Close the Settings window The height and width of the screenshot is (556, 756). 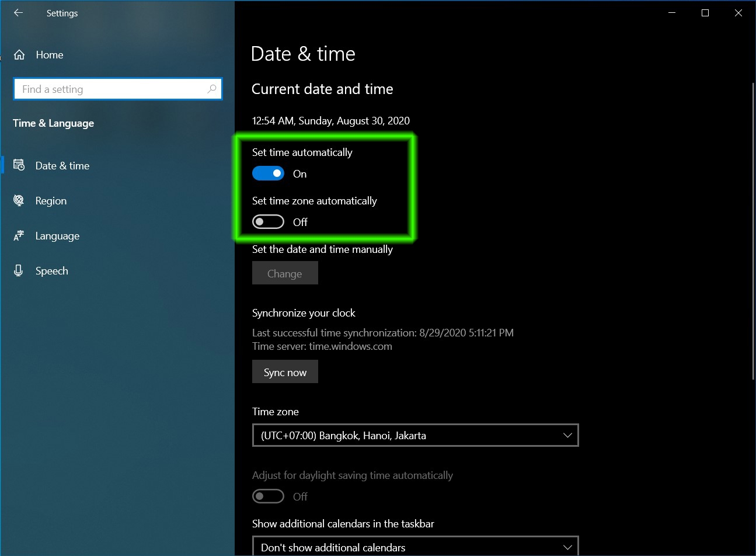tap(738, 13)
